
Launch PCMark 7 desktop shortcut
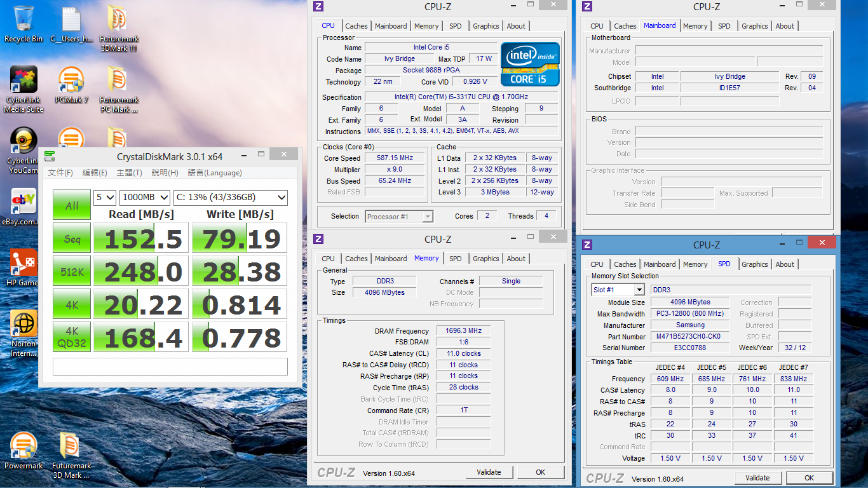click(71, 85)
